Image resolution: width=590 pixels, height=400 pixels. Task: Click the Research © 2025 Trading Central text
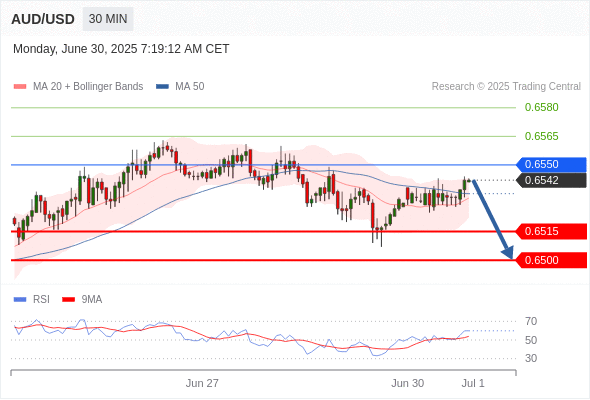tap(506, 87)
